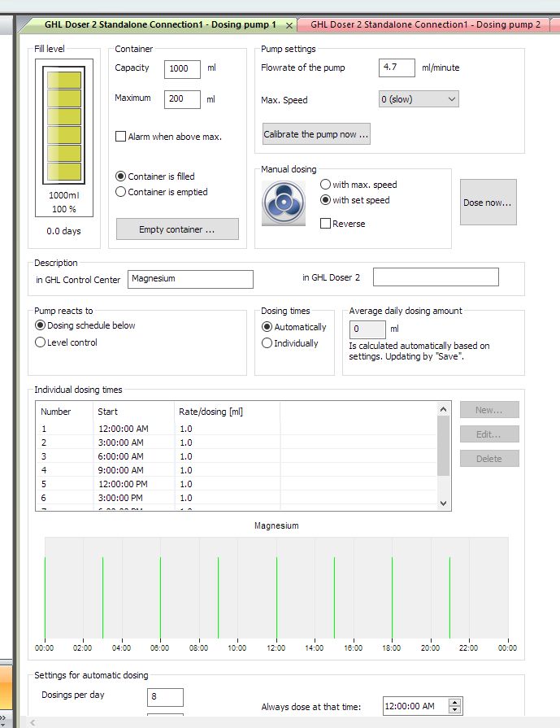Click Calibrate the pump now button
This screenshot has height=728, width=560.
(x=316, y=134)
